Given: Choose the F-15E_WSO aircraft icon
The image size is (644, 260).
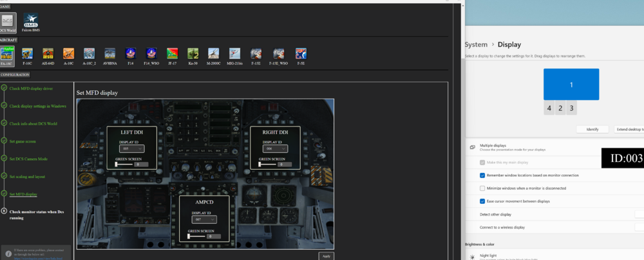Looking at the screenshot, I should pos(278,56).
